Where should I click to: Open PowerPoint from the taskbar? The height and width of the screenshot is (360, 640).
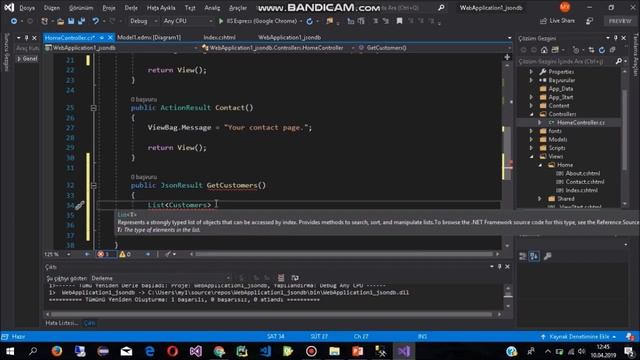coord(358,351)
